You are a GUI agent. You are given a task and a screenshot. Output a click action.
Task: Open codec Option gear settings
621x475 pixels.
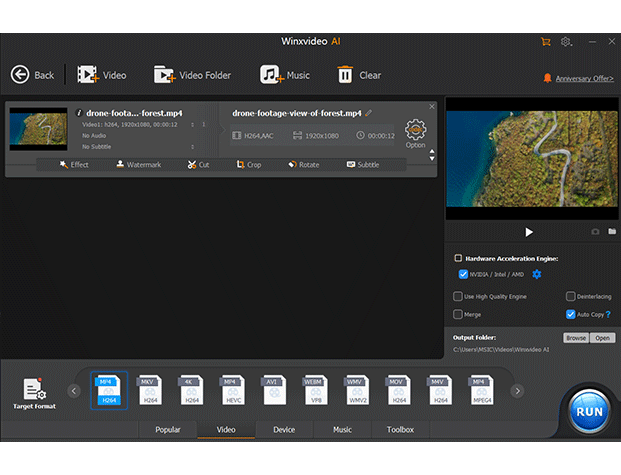click(x=415, y=131)
